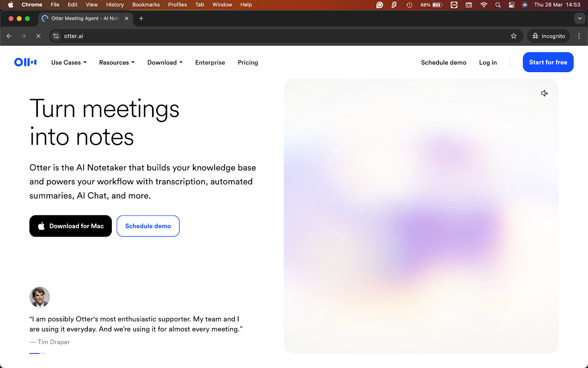
Task: Bookmark this page with the star icon
Action: [x=513, y=36]
